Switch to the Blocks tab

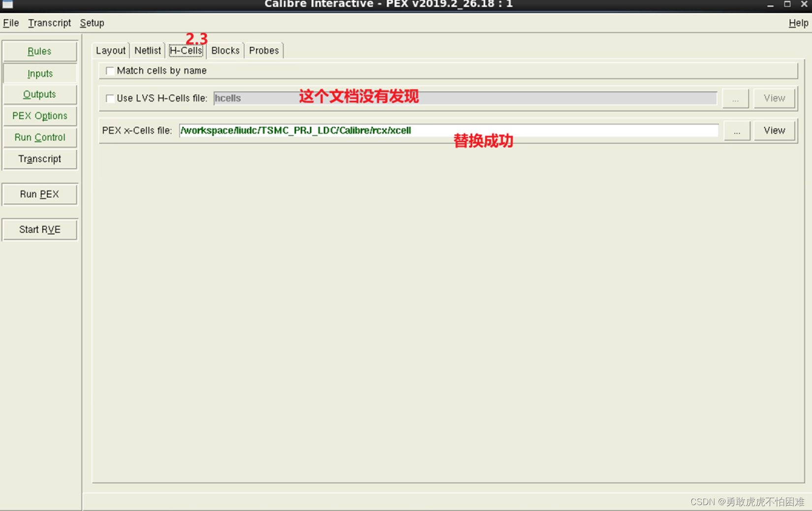(x=225, y=51)
